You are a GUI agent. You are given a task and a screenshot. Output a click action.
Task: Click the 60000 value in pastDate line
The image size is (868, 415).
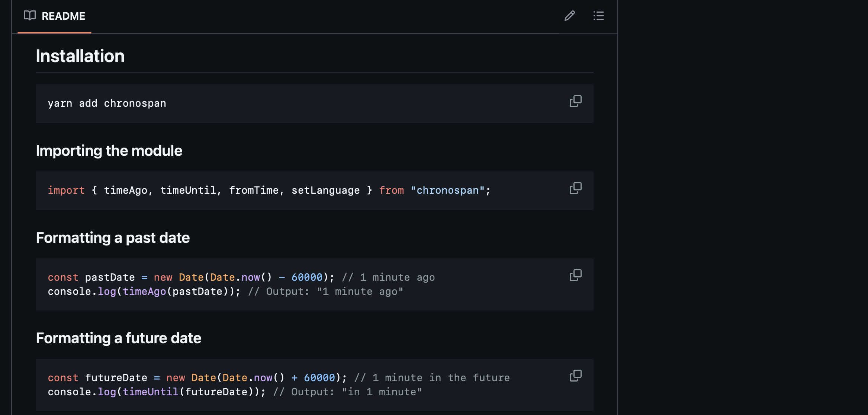(x=307, y=277)
